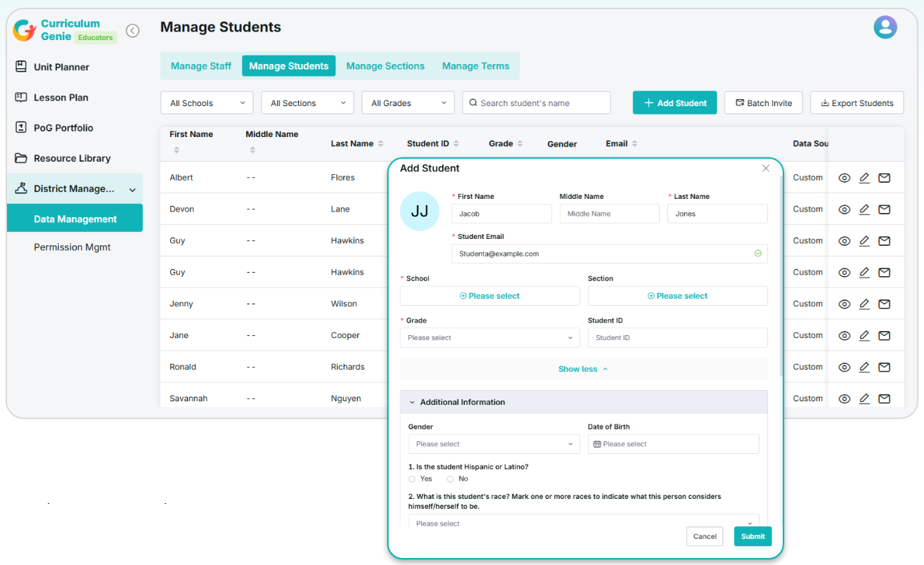The image size is (924, 565).
Task: Select a School with Please select
Action: coord(490,296)
